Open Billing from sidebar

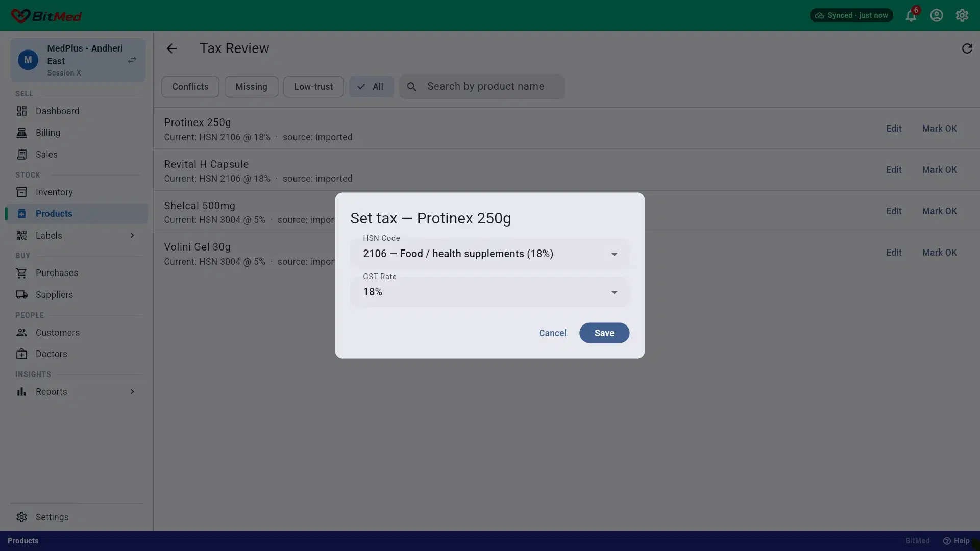point(77,133)
